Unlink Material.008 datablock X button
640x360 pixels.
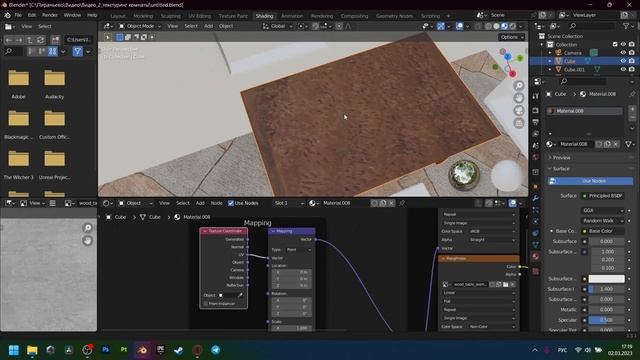(x=616, y=144)
